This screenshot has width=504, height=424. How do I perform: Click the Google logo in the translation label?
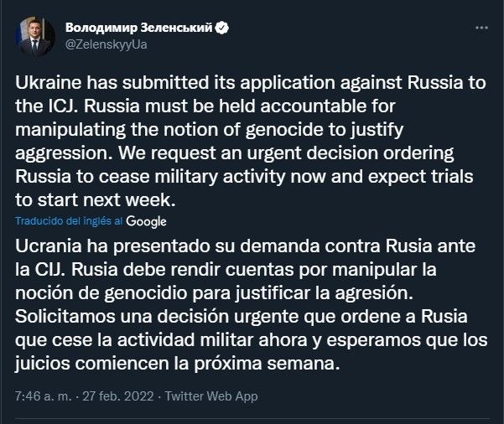[x=147, y=221]
